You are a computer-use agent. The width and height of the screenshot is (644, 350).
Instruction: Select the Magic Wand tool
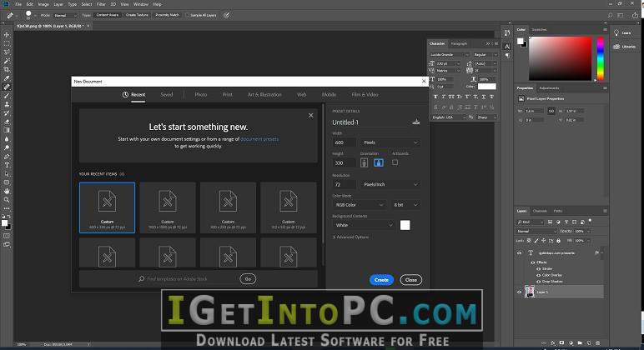tap(7, 61)
